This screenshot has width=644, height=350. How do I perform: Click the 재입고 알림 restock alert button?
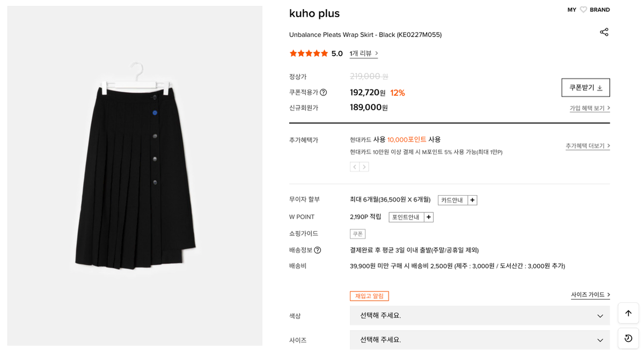click(369, 296)
